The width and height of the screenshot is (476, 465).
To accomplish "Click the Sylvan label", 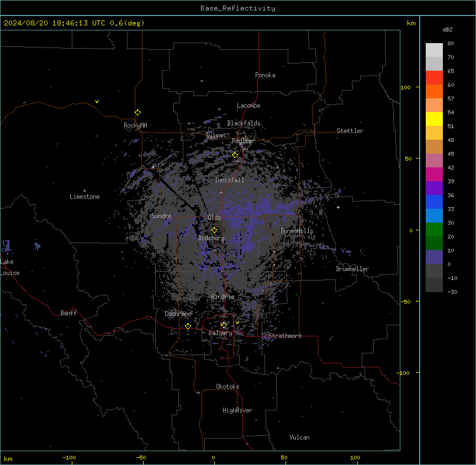I will (x=215, y=135).
